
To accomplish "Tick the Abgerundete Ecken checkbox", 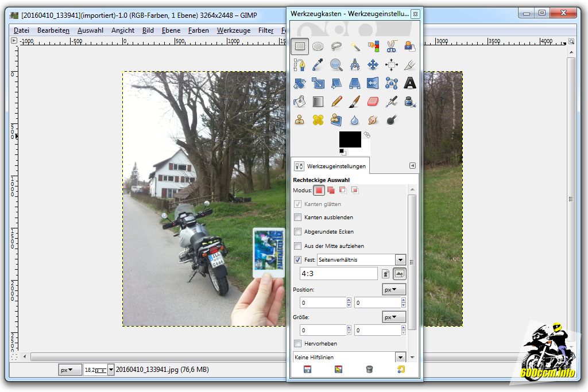I will coord(297,232).
